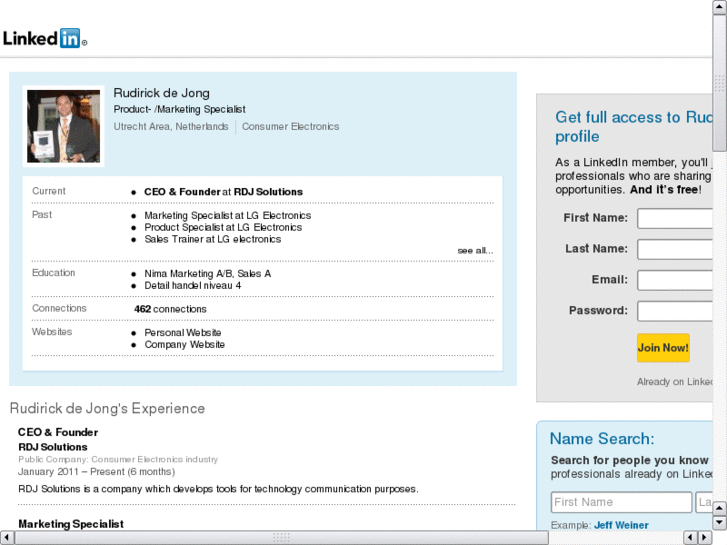This screenshot has width=727, height=545.
Task: Open CEO & Founder at RDJ Solutions entry
Action: point(223,192)
